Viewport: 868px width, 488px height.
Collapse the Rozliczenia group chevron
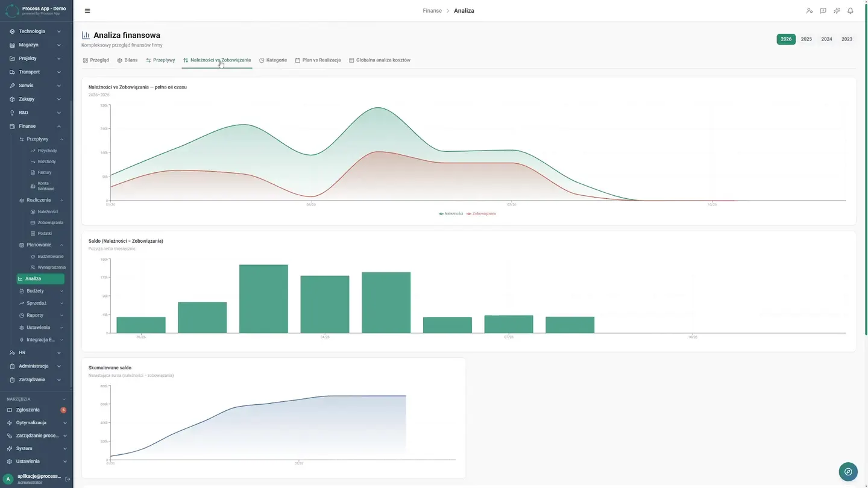pyautogui.click(x=61, y=200)
